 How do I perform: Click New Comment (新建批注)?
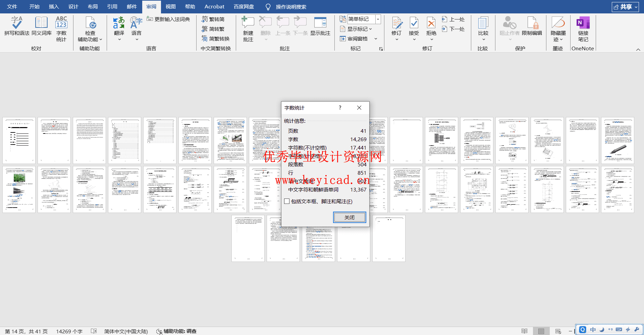coord(248,29)
